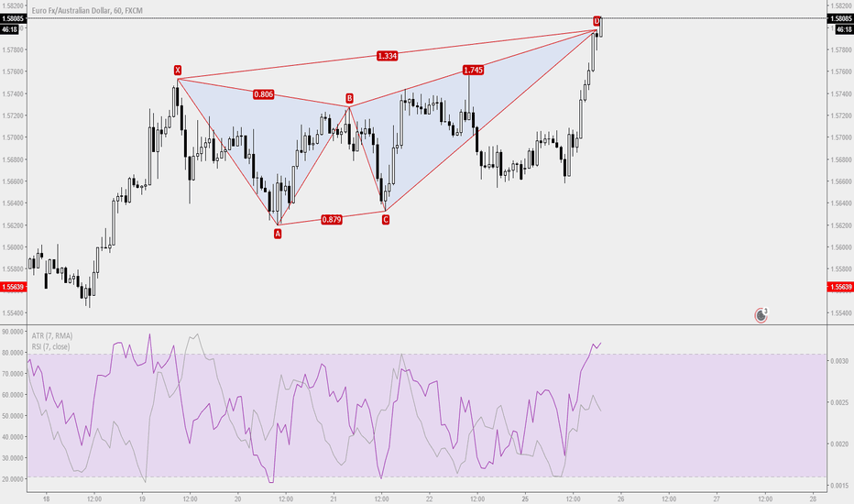Click the 1.56000 level on right price scale
854x504 pixels.
tap(840, 247)
